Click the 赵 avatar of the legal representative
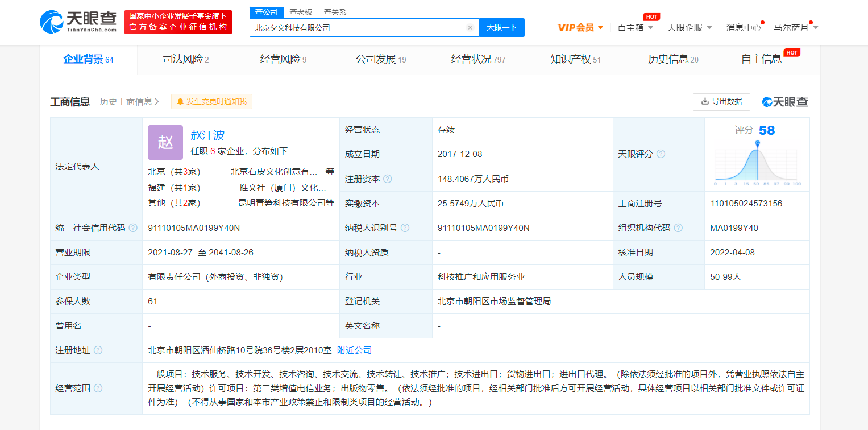Image resolution: width=868 pixels, height=430 pixels. [x=165, y=142]
